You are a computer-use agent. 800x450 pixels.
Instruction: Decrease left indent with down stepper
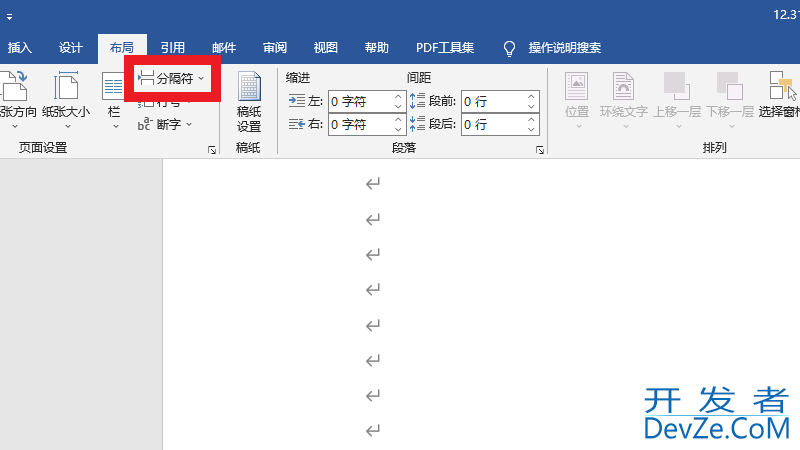[398, 107]
